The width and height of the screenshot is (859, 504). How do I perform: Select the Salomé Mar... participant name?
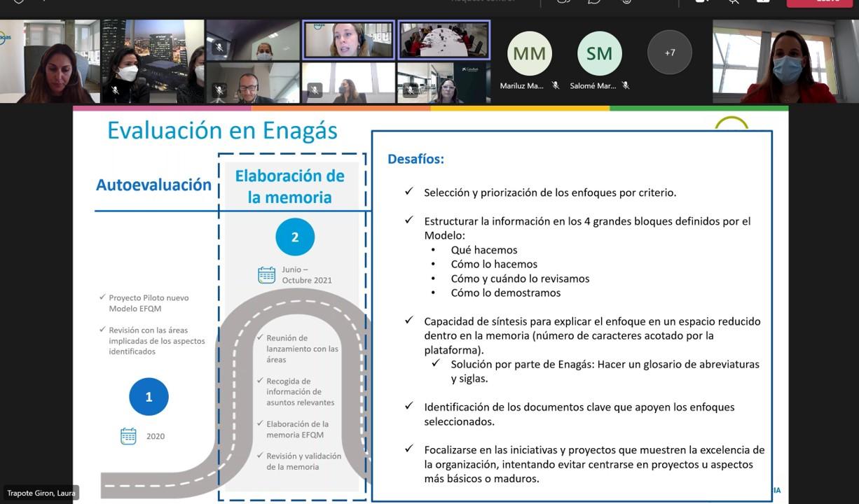point(593,86)
